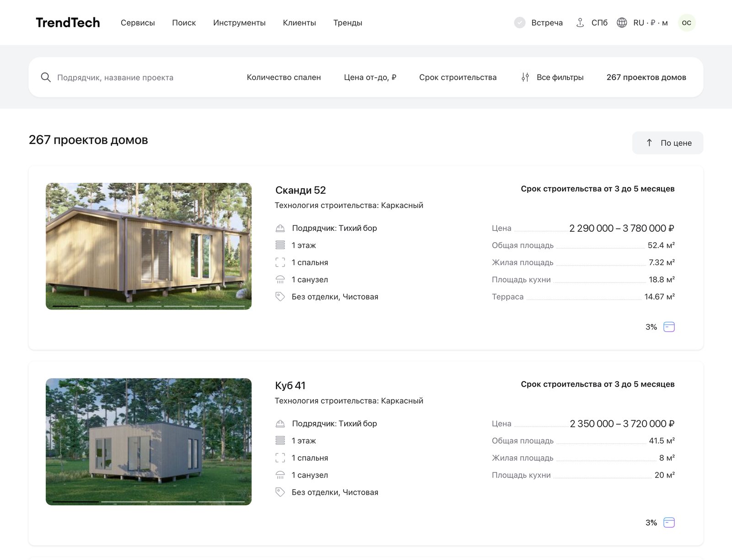
Task: Click the finishing tag icon in Сканди 52
Action: 280,297
